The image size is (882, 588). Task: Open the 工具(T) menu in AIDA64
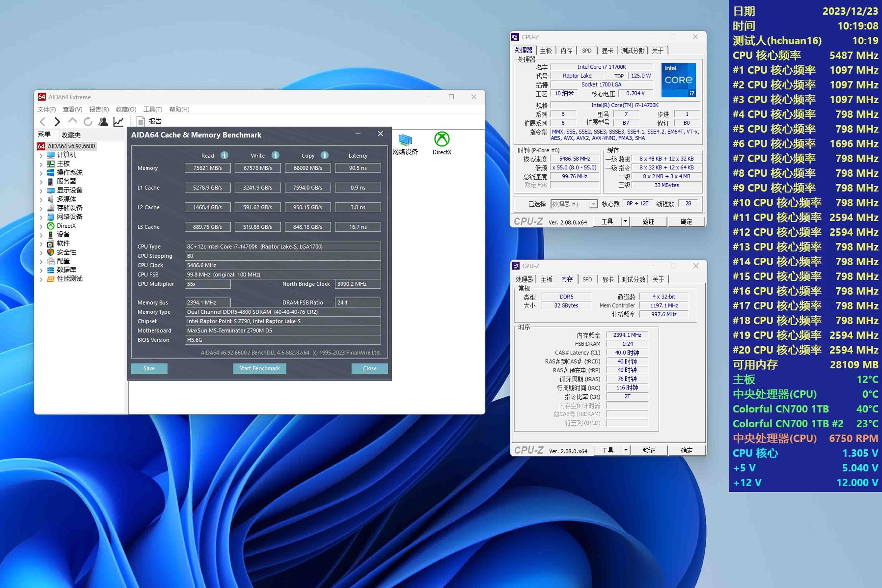click(153, 110)
